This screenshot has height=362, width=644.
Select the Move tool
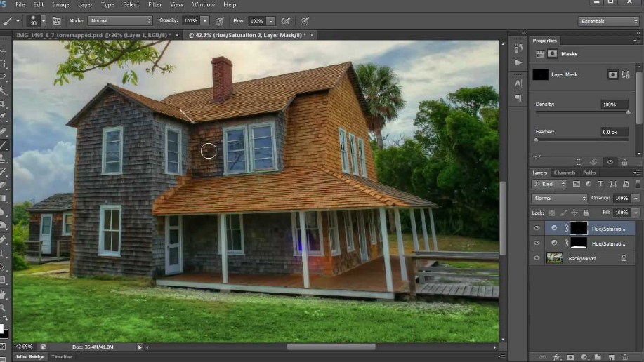click(3, 51)
